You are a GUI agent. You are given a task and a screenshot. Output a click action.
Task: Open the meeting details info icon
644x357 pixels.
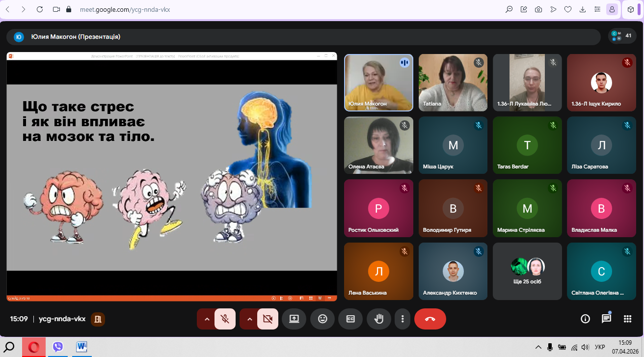click(585, 319)
